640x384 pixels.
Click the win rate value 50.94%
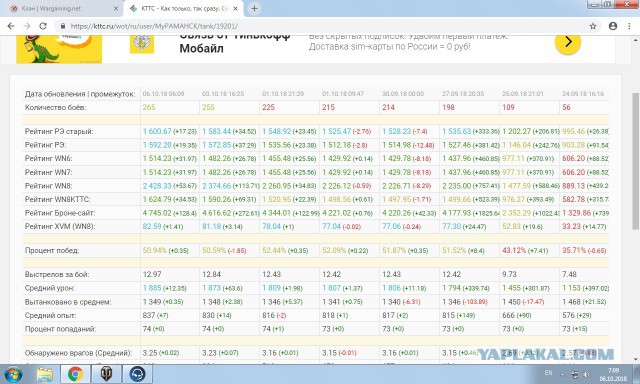[155, 251]
